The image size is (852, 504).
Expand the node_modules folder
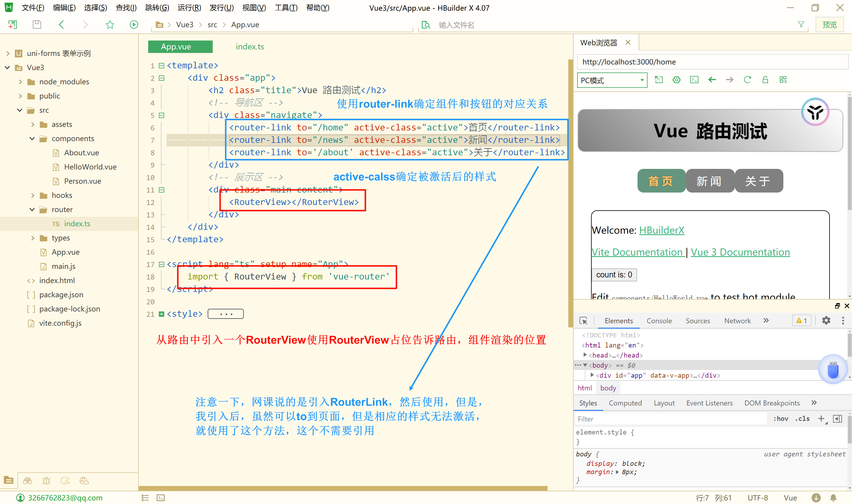pyautogui.click(x=20, y=82)
